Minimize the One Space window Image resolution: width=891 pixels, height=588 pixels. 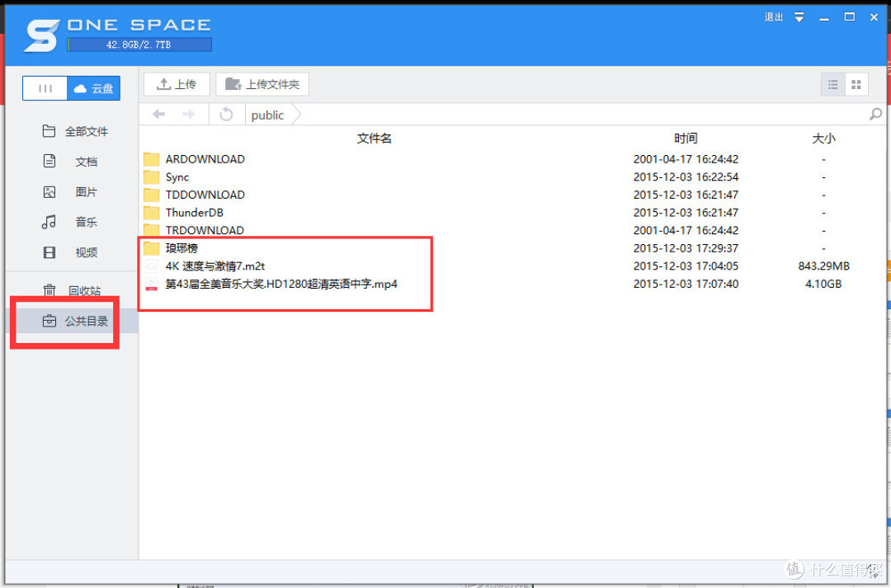tap(824, 18)
